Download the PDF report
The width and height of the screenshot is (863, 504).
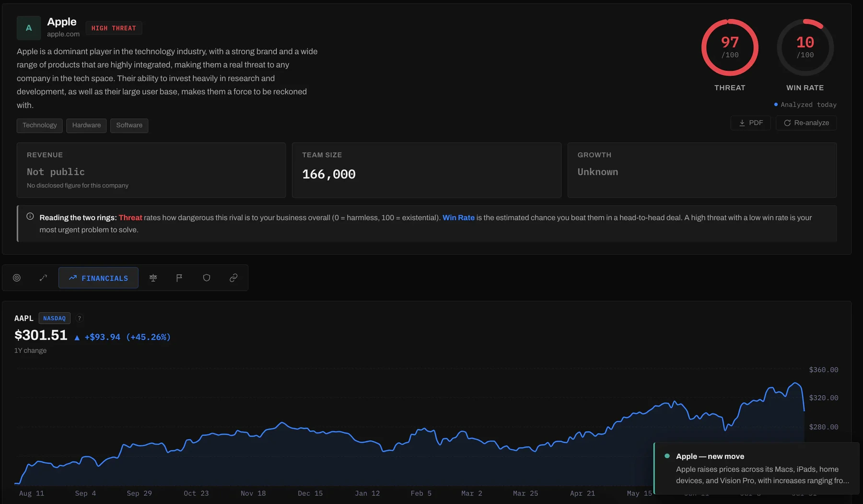point(750,123)
